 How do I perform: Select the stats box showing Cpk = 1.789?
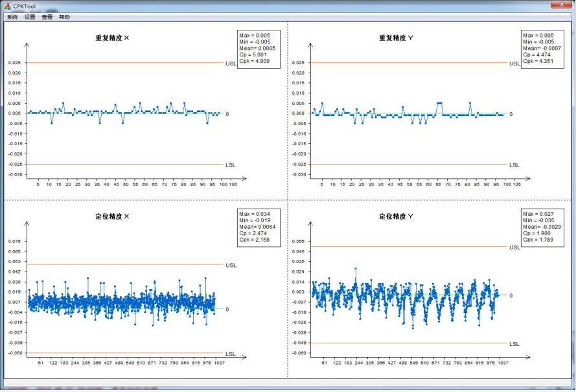click(x=542, y=227)
